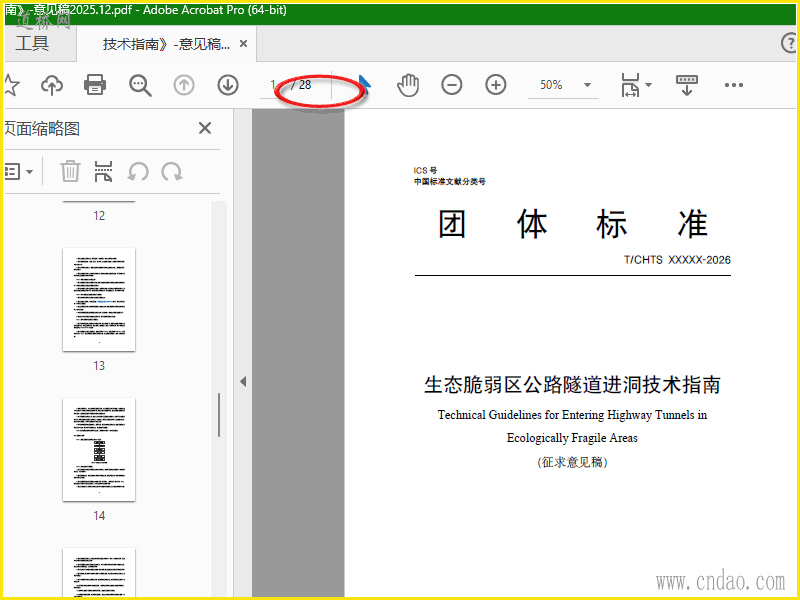The image size is (800, 600).
Task: Go to next page arrow
Action: pyautogui.click(x=228, y=85)
